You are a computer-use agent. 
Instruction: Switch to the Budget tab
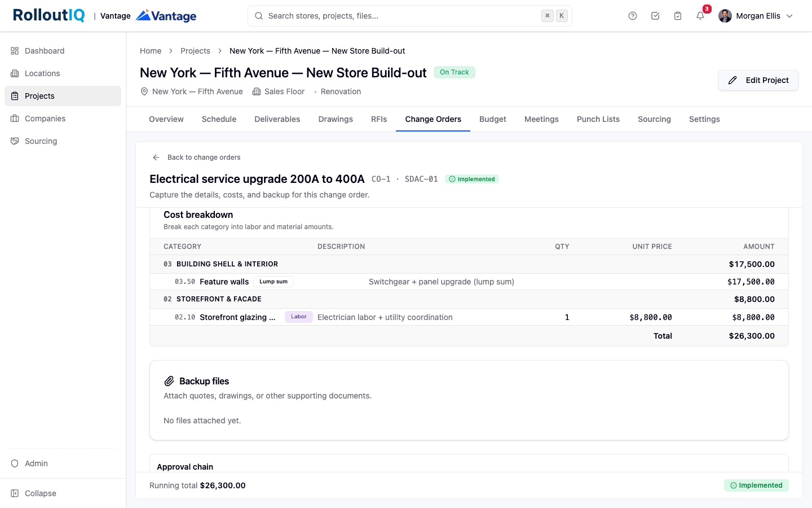pos(492,119)
